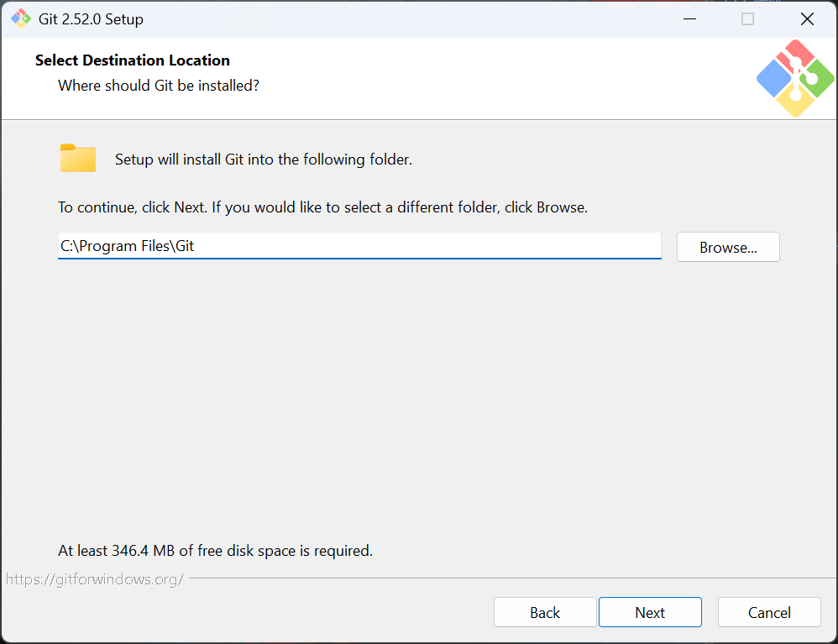Click the "Git 2.52.0 Setup" title text
838x644 pixels.
[x=91, y=18]
